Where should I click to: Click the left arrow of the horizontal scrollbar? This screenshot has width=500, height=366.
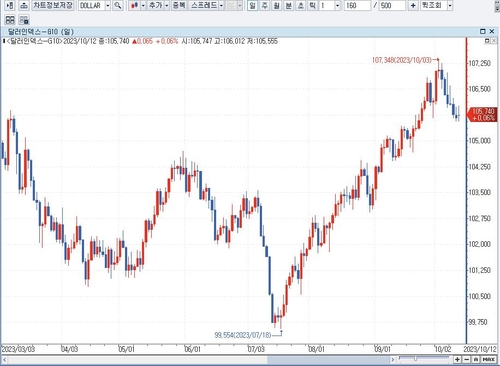click(x=4, y=360)
